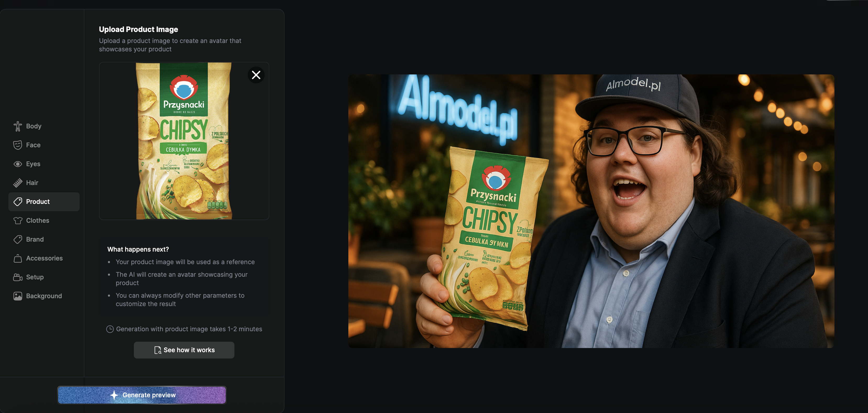This screenshot has width=868, height=413.
Task: Click See how it works button
Action: tap(184, 350)
